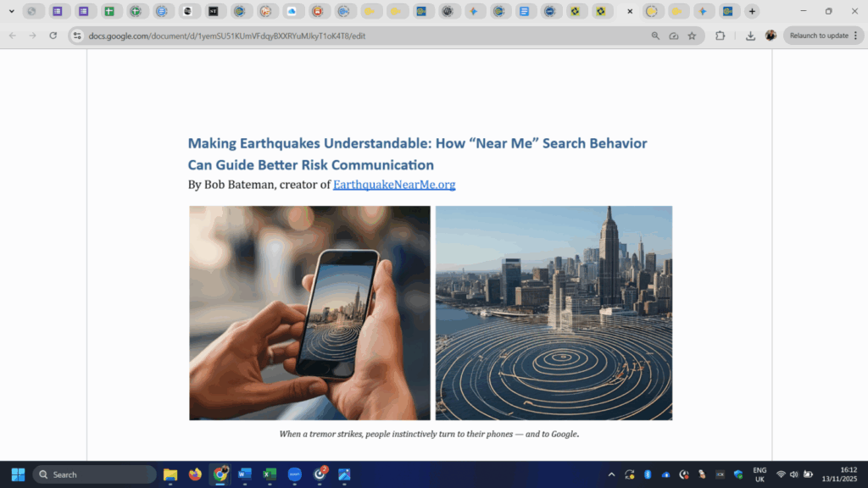
Task: Open Microsoft Word from the taskbar
Action: (245, 474)
